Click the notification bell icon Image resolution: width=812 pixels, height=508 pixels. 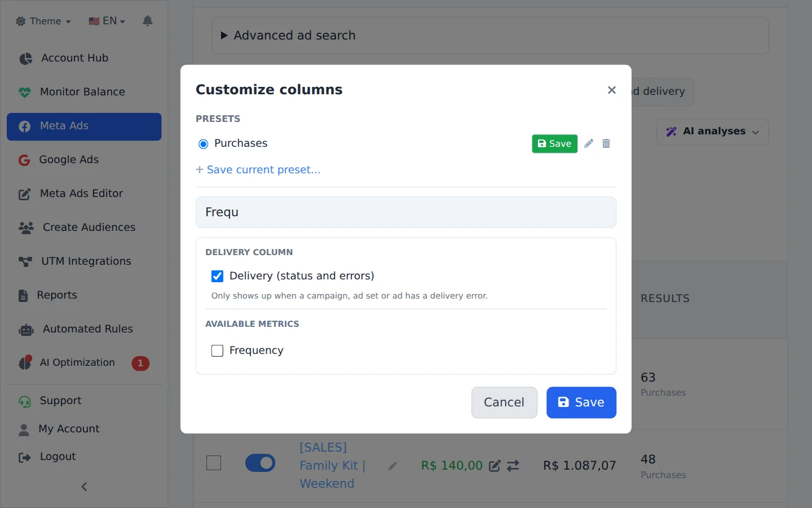coord(148,21)
